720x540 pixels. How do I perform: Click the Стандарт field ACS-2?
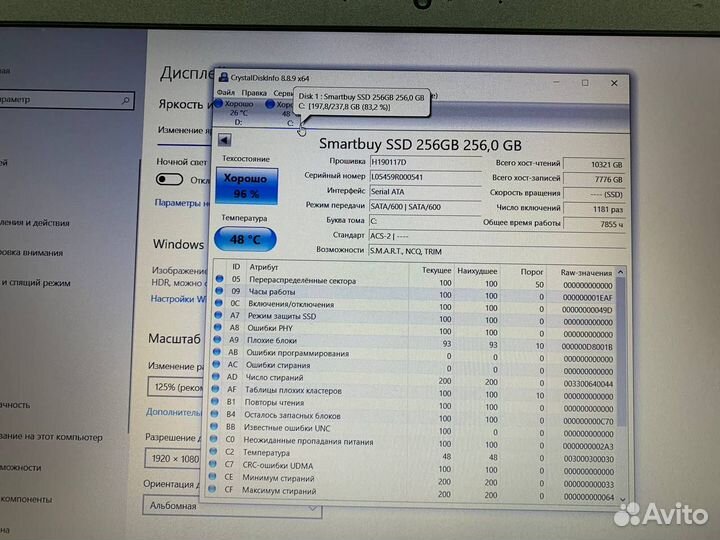pyautogui.click(x=497, y=236)
